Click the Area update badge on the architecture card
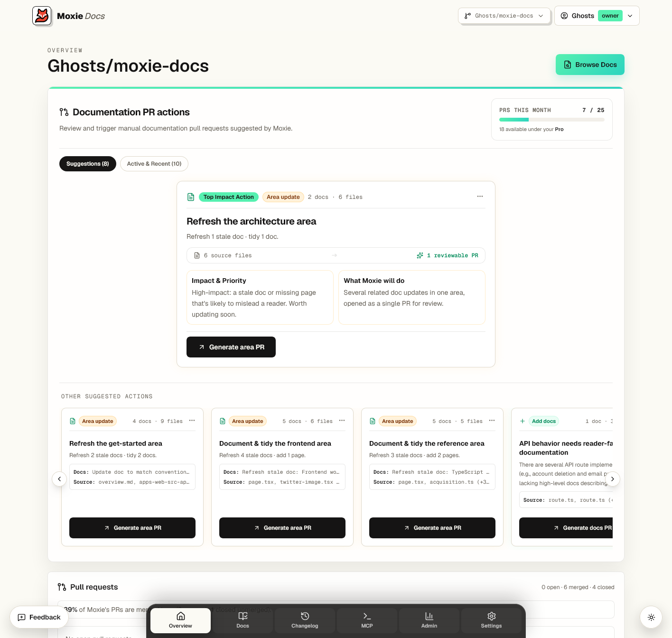Image resolution: width=672 pixels, height=638 pixels. click(x=283, y=197)
